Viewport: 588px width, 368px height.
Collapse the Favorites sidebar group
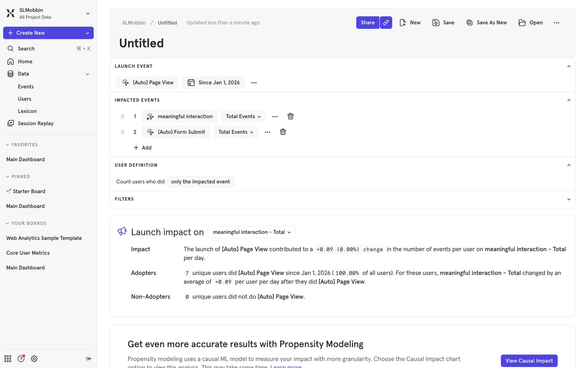(7, 145)
